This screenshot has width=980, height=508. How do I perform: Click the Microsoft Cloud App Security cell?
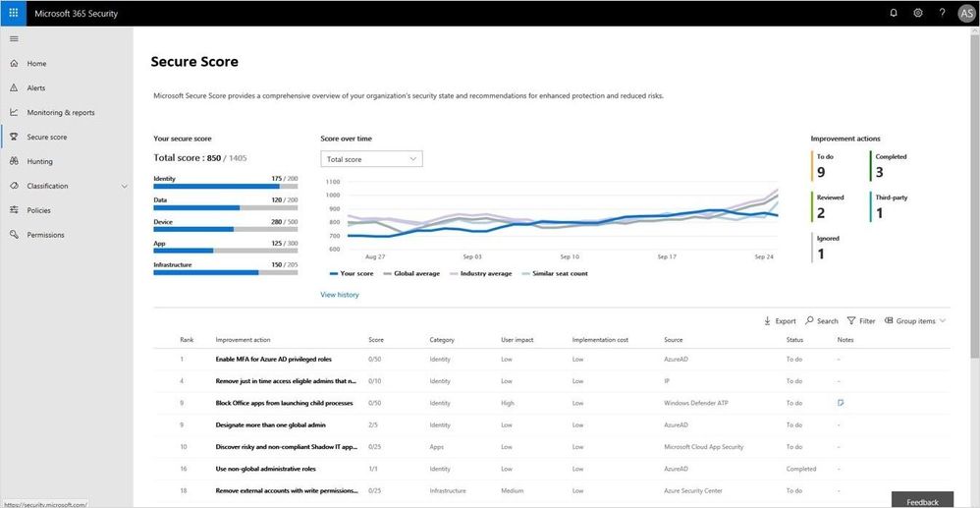[704, 447]
